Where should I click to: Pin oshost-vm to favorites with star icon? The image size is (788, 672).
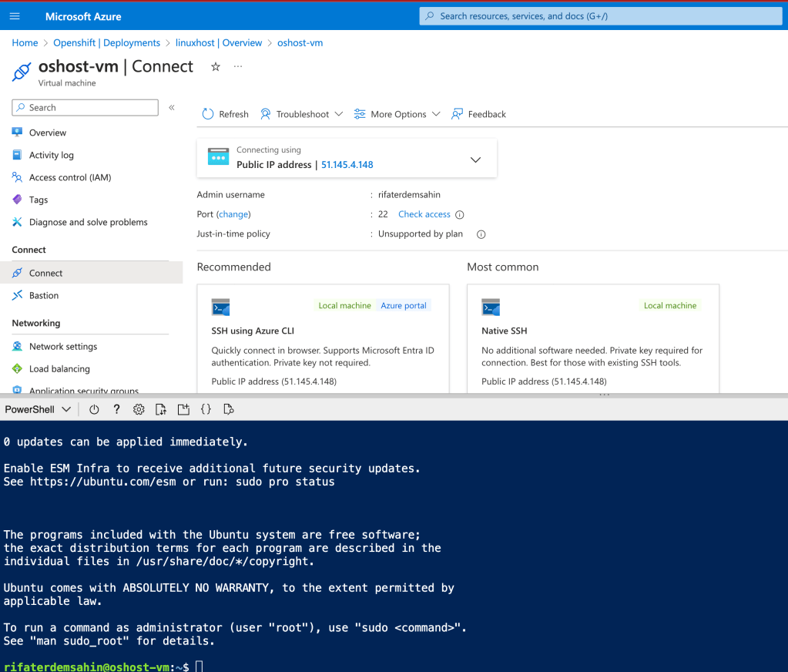click(216, 66)
